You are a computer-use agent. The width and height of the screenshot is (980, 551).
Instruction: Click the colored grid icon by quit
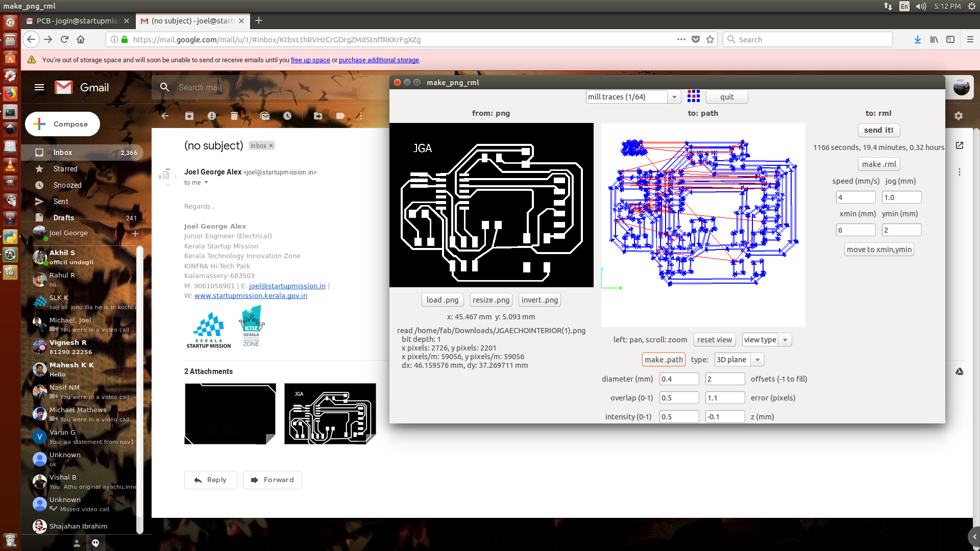pyautogui.click(x=694, y=96)
